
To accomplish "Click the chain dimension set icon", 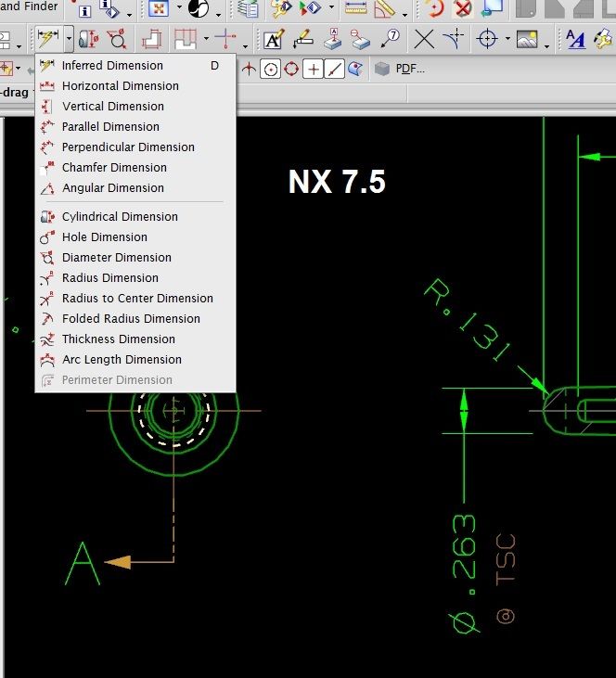I will [x=186, y=39].
